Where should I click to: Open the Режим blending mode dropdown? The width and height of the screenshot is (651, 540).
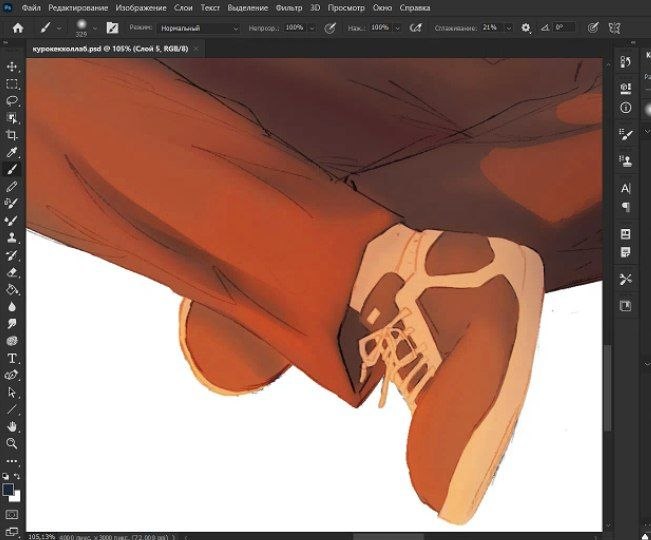click(200, 28)
